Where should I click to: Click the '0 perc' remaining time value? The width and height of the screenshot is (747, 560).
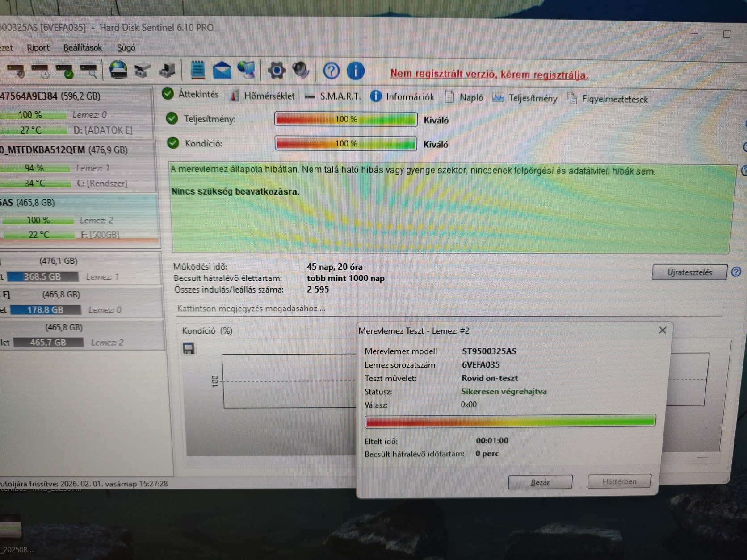pos(487,453)
